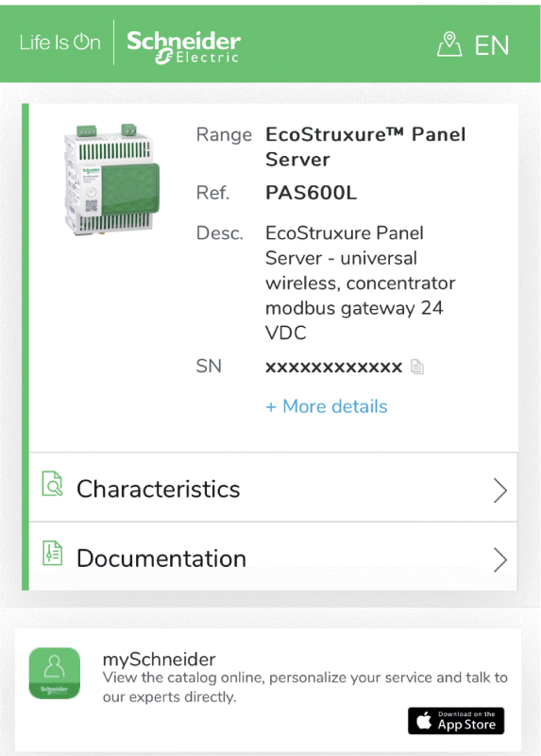Open the location pin icon in the header
The height and width of the screenshot is (756, 541).
coord(449,44)
